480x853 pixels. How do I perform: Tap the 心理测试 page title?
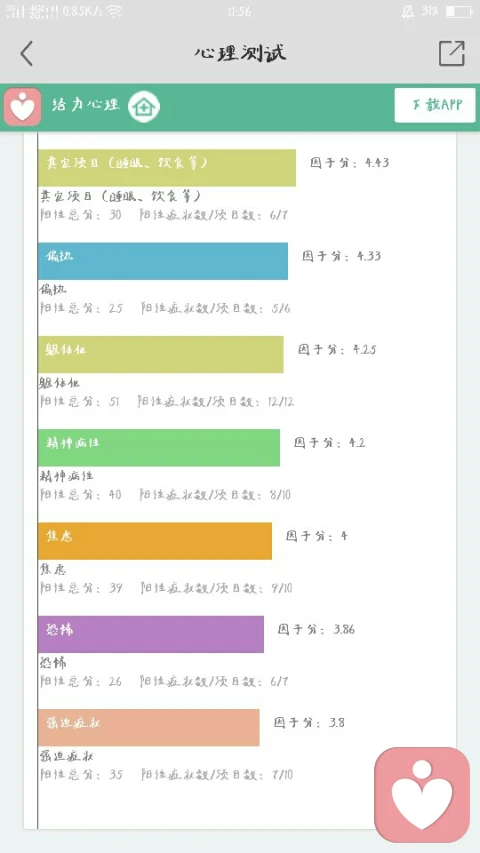pos(240,53)
